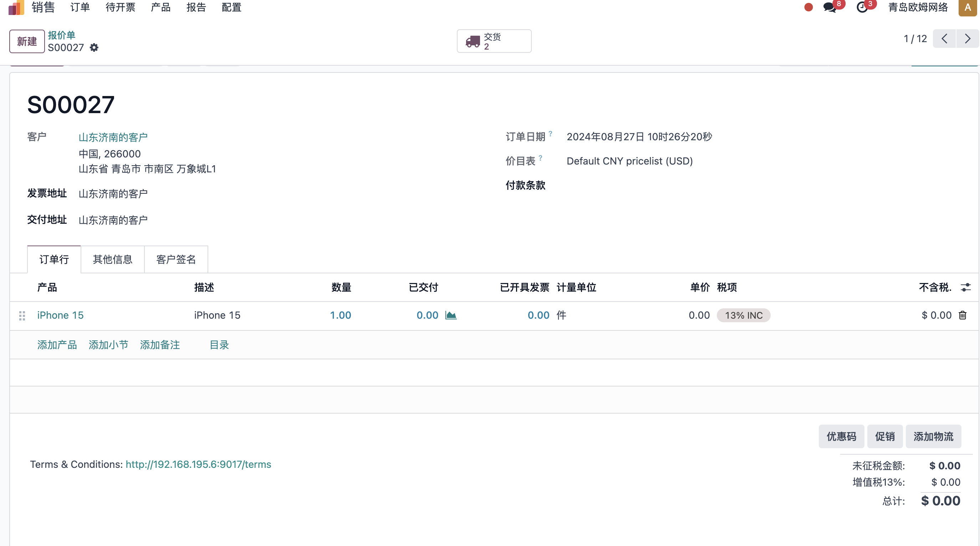Open the company switcher 青岛欧姆网络
The height and width of the screenshot is (546, 980).
pos(918,7)
